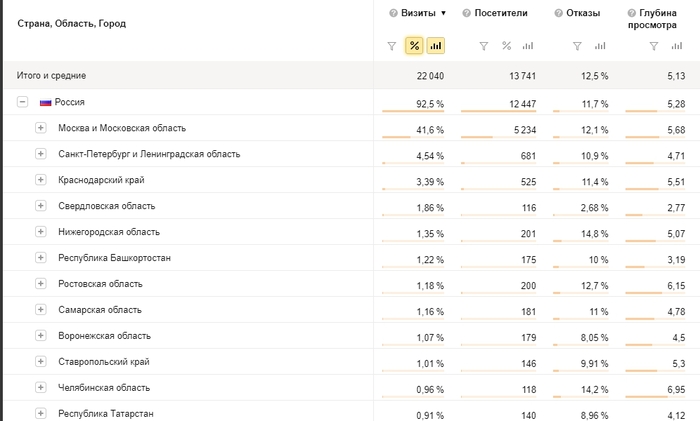700x421 pixels.
Task: Open help icon next to Визиты
Action: tap(392, 13)
